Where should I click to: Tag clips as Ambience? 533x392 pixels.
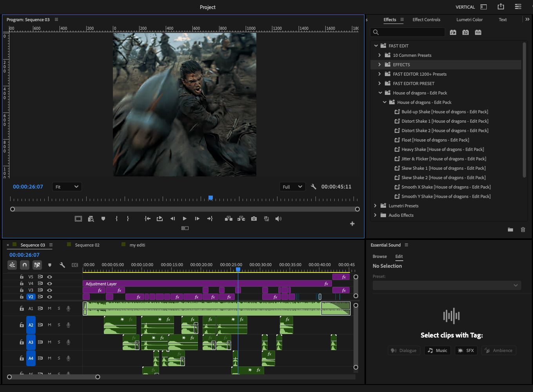tap(499, 350)
